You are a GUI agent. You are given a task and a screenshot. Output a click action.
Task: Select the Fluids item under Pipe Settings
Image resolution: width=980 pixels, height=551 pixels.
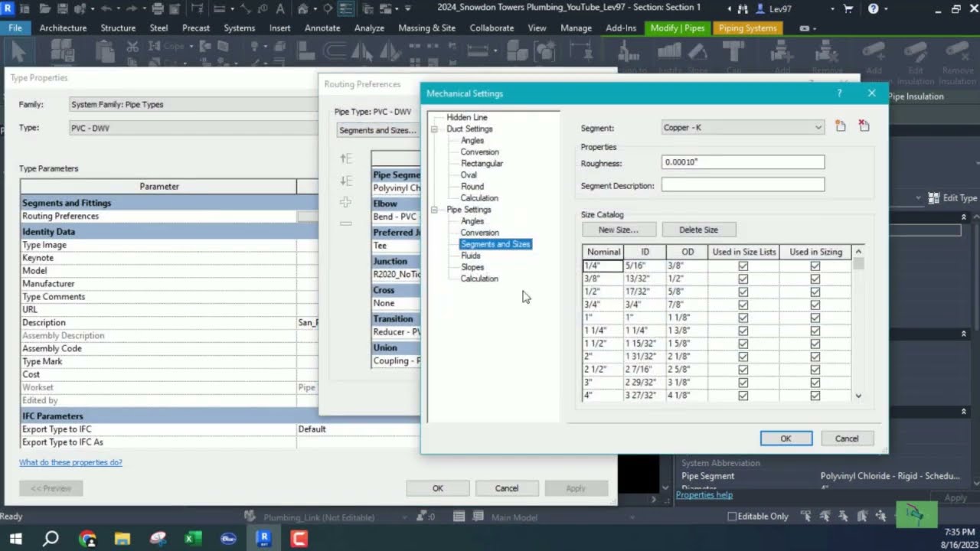(x=471, y=256)
